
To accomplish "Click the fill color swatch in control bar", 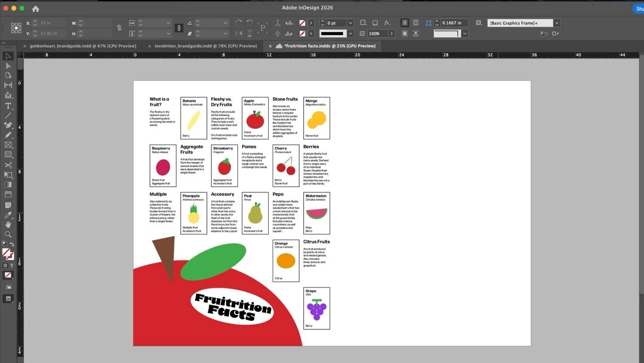I will point(302,23).
